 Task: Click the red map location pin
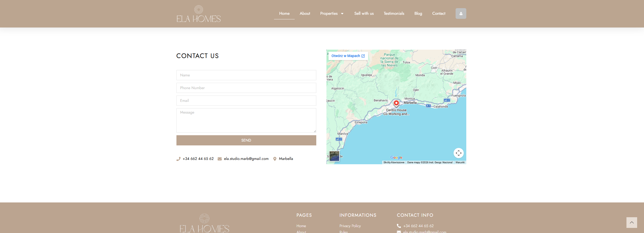396,103
